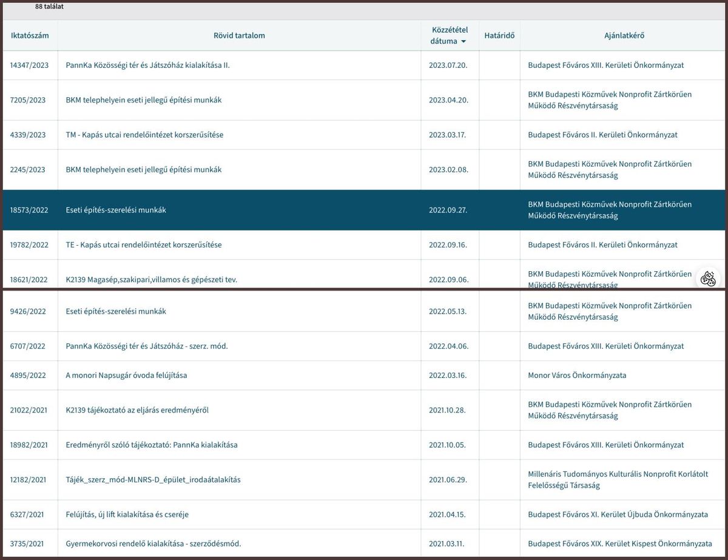Select 'Eredményről szóló tájékoztató: PannKa kialakítása'
The image size is (728, 560).
tap(152, 445)
